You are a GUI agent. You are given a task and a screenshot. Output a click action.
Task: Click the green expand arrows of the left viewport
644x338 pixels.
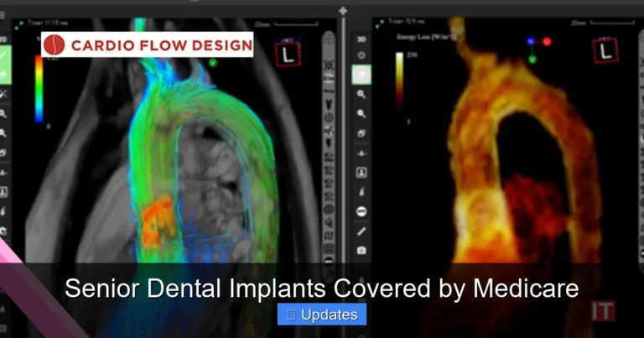coord(19,25)
